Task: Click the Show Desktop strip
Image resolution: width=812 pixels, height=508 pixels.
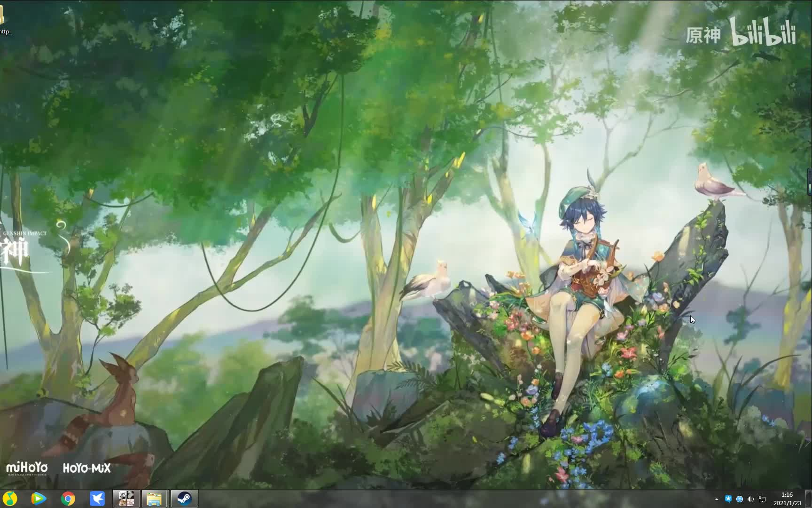Action: [809, 499]
